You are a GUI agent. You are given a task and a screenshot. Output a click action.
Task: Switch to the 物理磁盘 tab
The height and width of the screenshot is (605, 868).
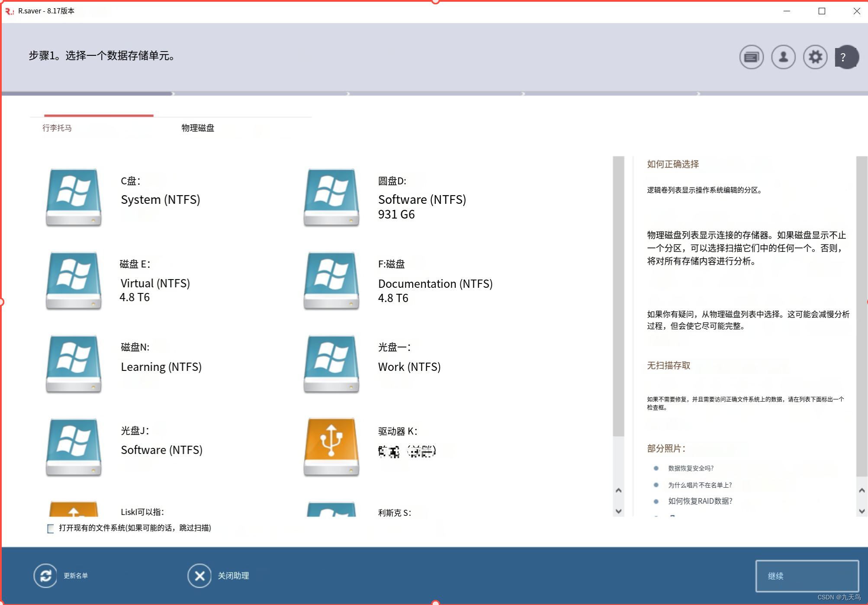coord(198,128)
